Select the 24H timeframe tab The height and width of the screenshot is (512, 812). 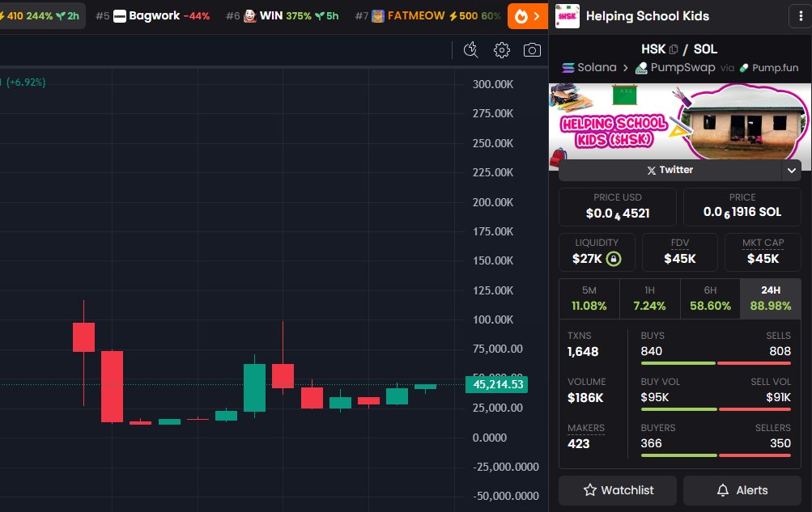[771, 299]
